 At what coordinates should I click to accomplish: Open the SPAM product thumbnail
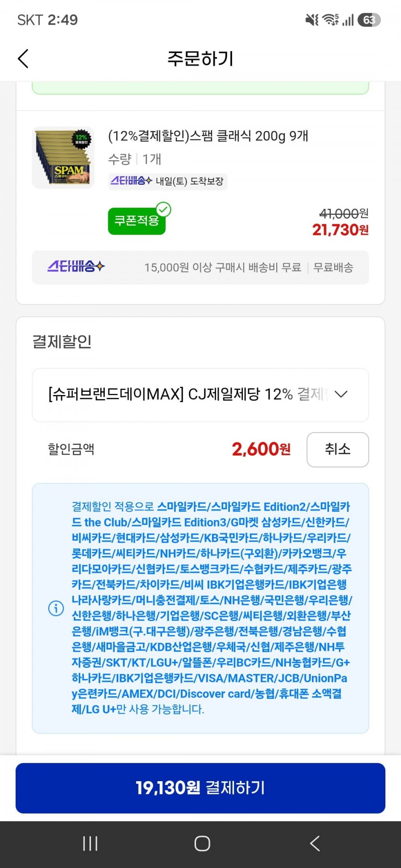(x=63, y=158)
